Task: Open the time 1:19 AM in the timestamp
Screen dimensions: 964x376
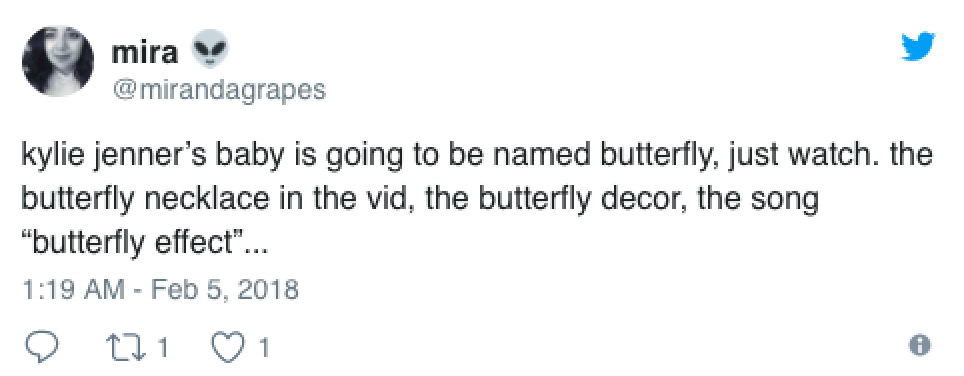Action: coord(73,289)
